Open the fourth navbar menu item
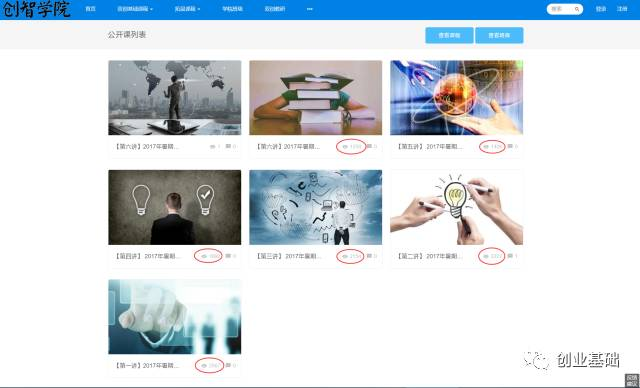 [232, 9]
